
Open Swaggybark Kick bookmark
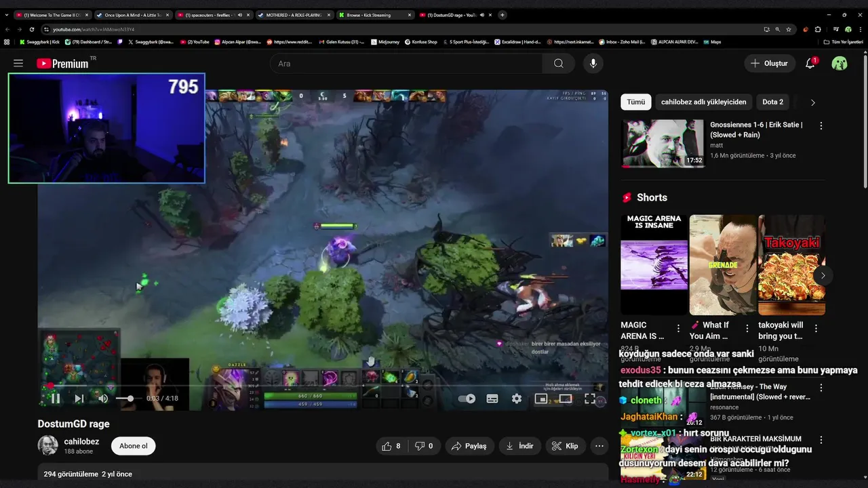[x=39, y=42]
